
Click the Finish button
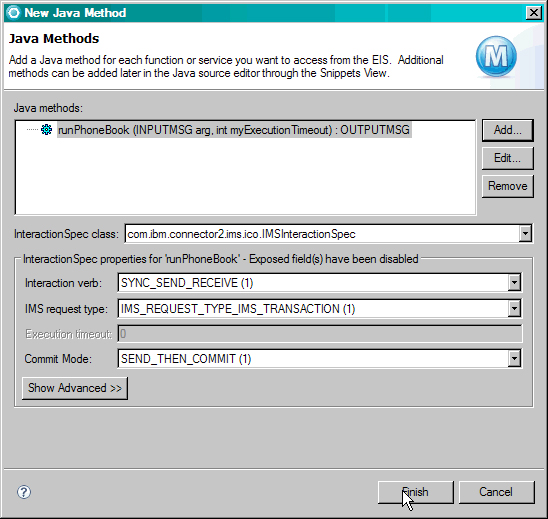tap(416, 492)
